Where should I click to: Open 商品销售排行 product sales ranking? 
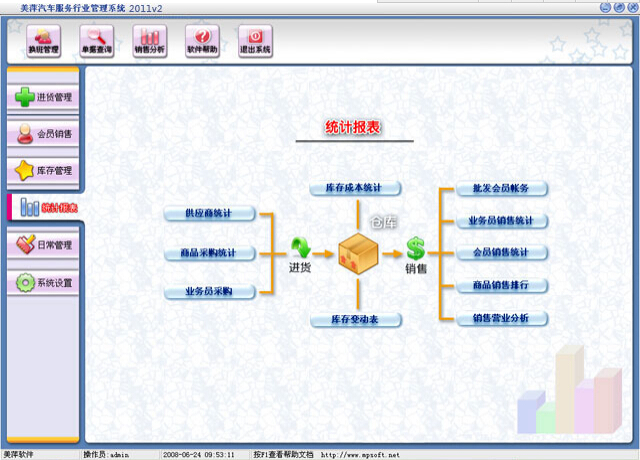click(501, 285)
